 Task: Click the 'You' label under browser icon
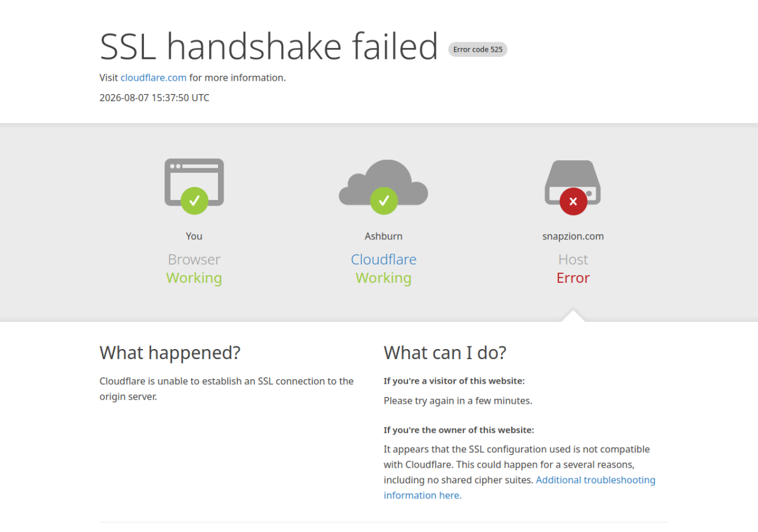pyautogui.click(x=194, y=236)
